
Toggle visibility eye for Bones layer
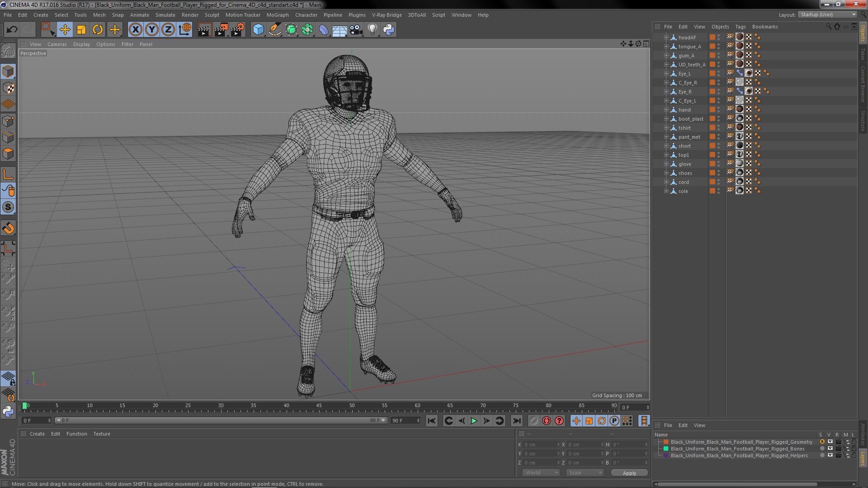pos(830,449)
